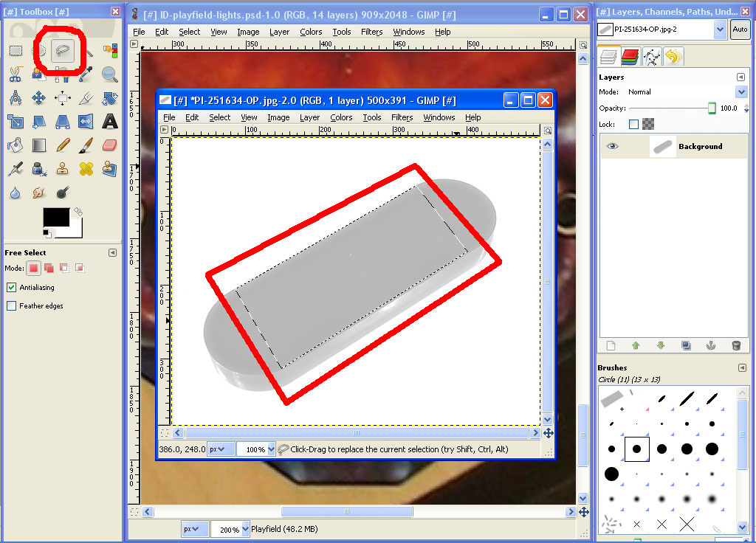
Task: Disable the Antialiasing checkbox
Action: (11, 287)
